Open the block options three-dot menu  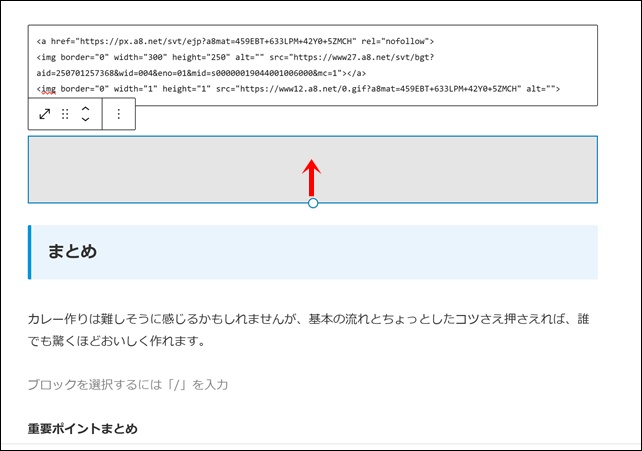118,114
